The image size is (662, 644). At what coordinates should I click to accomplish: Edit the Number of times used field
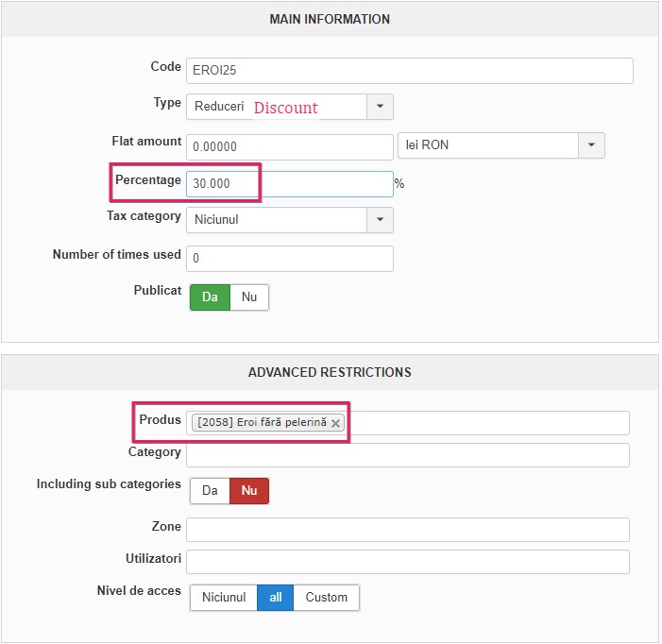tap(289, 258)
